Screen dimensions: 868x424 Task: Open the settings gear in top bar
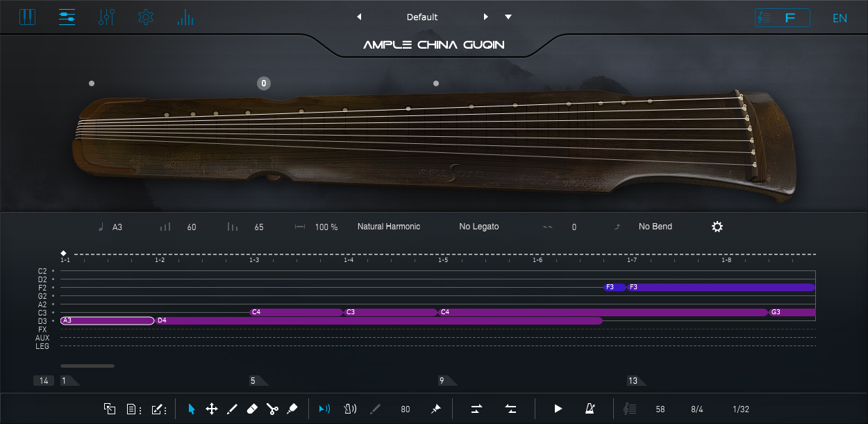point(146,17)
